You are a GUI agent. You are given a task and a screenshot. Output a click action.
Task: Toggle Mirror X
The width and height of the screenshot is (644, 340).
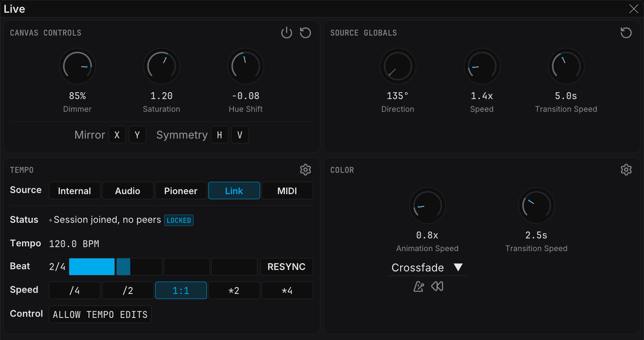pos(117,135)
